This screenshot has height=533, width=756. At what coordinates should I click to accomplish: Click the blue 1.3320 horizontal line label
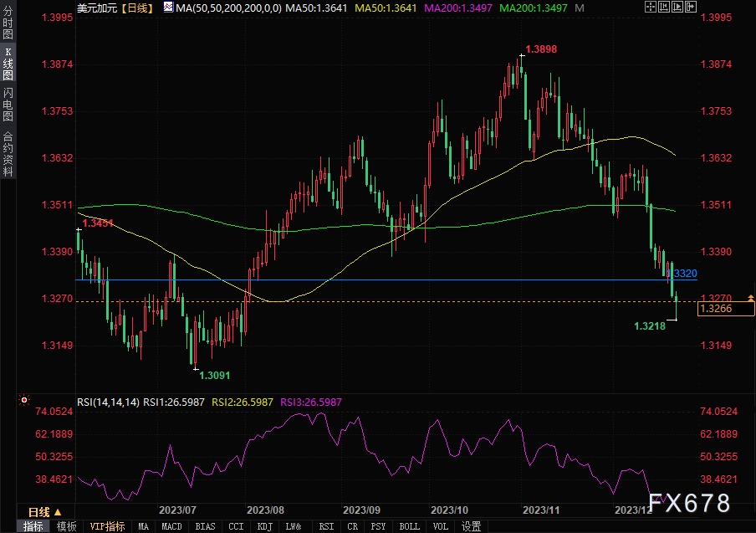click(x=684, y=274)
